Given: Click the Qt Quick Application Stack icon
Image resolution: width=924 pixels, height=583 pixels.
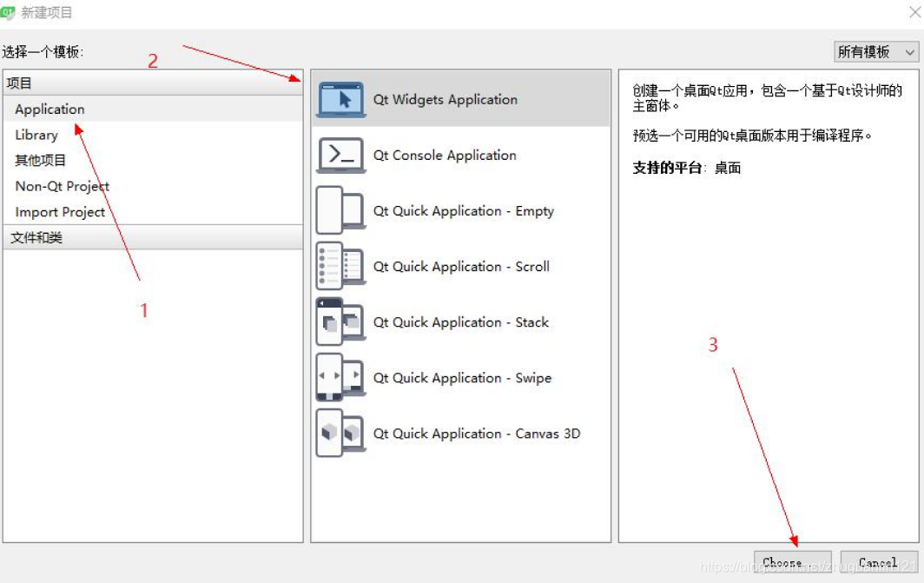Looking at the screenshot, I should [x=341, y=321].
